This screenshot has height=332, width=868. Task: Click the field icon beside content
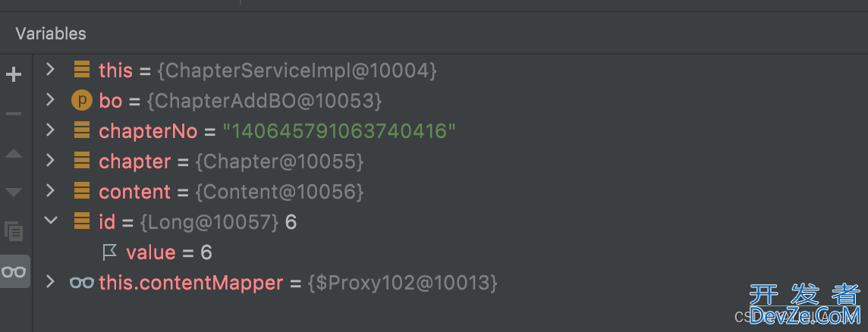[82, 192]
